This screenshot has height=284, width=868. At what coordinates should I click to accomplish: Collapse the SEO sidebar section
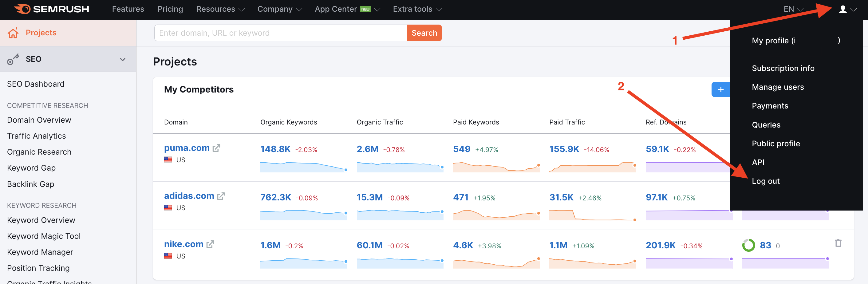tap(123, 59)
